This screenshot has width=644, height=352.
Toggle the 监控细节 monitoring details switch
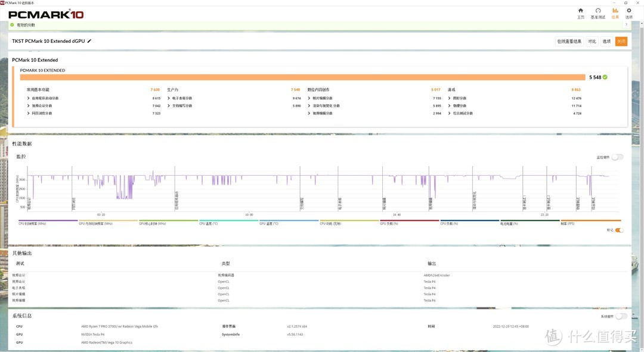click(x=618, y=157)
